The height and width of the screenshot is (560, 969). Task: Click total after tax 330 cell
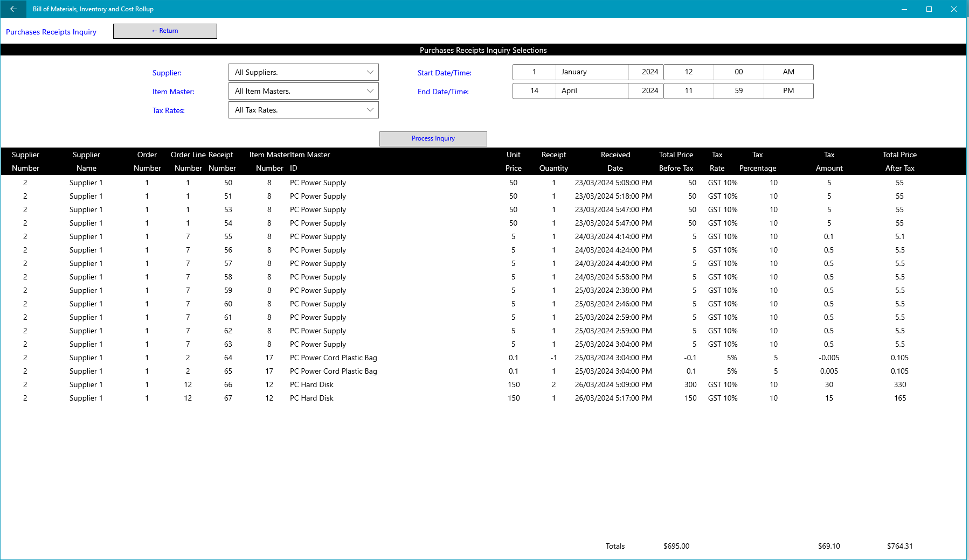(900, 384)
